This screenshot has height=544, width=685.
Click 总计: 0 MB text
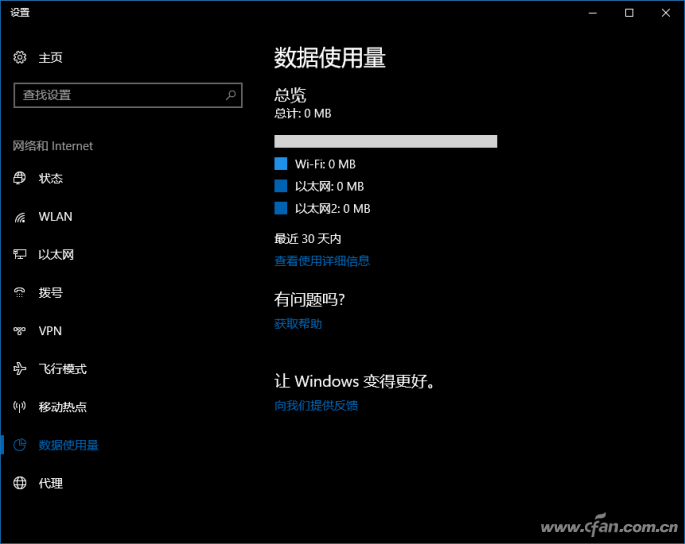click(302, 114)
